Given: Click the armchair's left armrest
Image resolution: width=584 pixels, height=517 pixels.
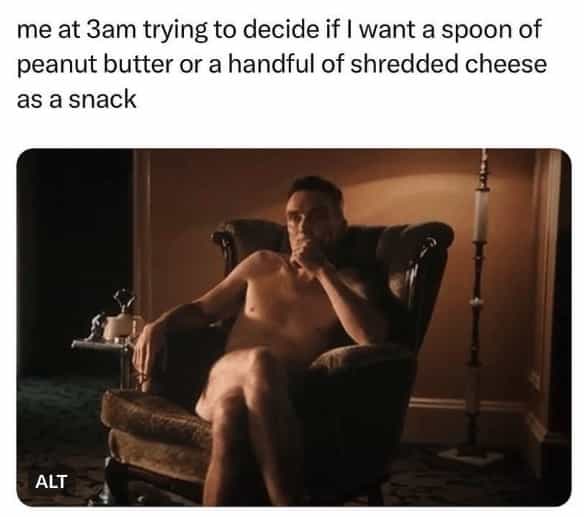Looking at the screenshot, I should [x=156, y=423].
